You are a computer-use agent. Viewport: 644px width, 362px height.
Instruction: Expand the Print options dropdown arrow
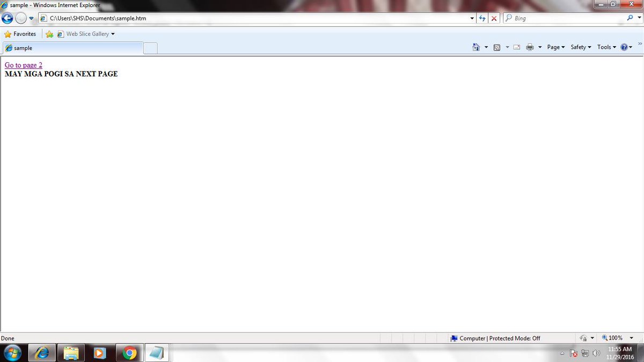[540, 47]
